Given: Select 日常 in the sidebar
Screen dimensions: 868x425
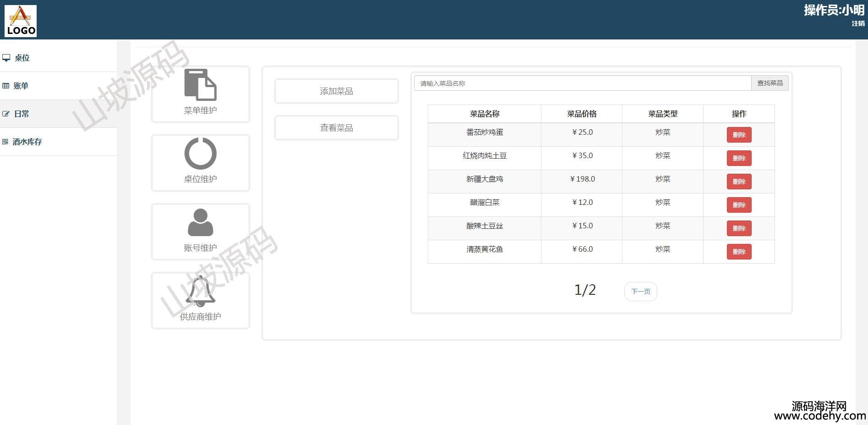Looking at the screenshot, I should click(x=58, y=114).
